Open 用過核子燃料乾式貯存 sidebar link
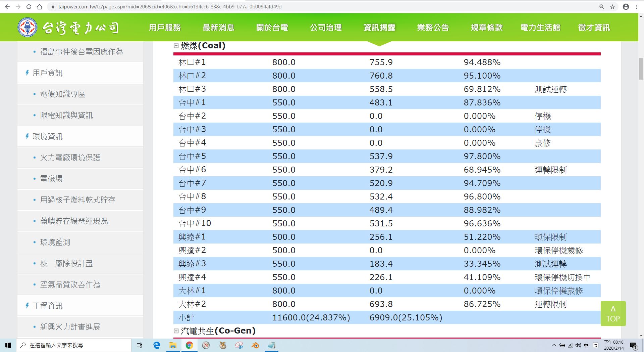This screenshot has width=644, height=352. click(x=78, y=200)
